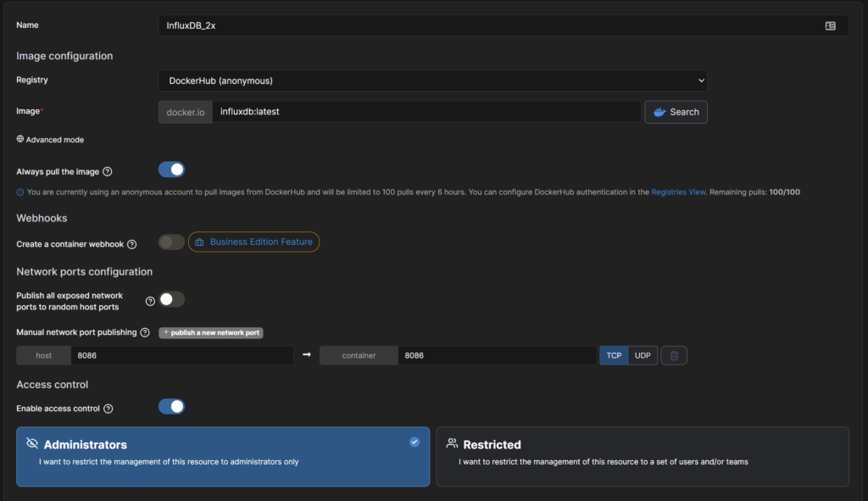This screenshot has height=501, width=868.
Task: Enable publish all exposed network ports toggle
Action: point(171,299)
